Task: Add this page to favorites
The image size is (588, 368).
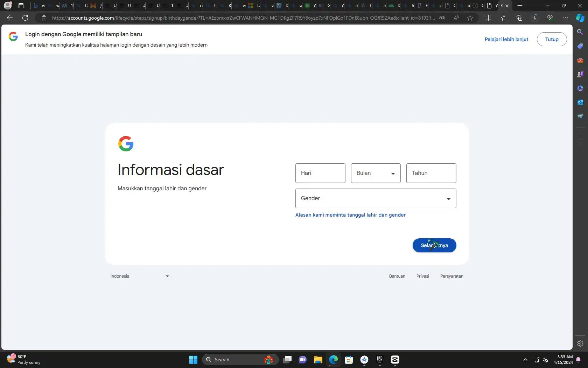Action: [x=470, y=18]
